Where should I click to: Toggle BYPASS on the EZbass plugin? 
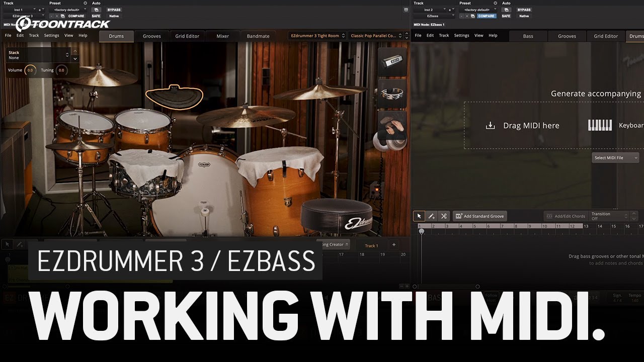pos(524,10)
